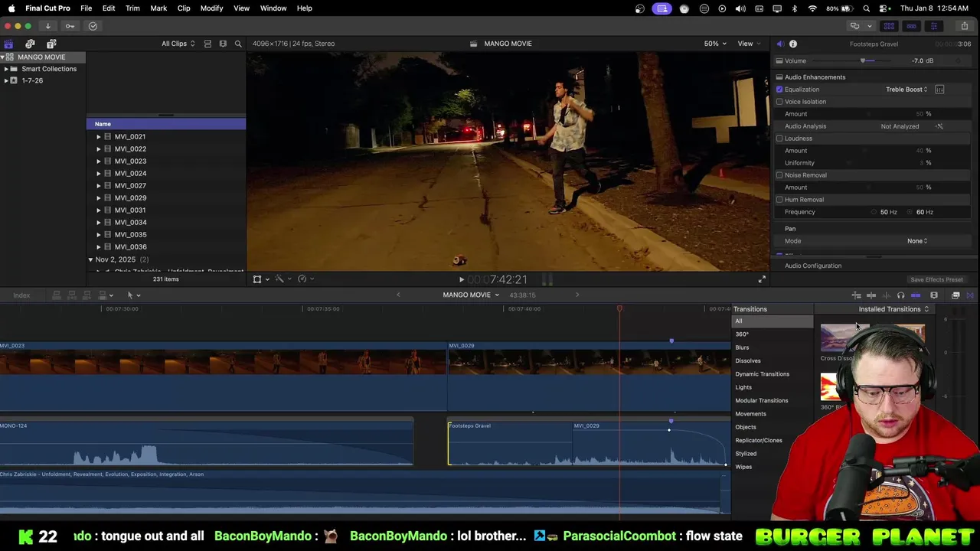Image resolution: width=980 pixels, height=551 pixels.
Task: Open macOS Control Center icon
Action: [x=883, y=8]
